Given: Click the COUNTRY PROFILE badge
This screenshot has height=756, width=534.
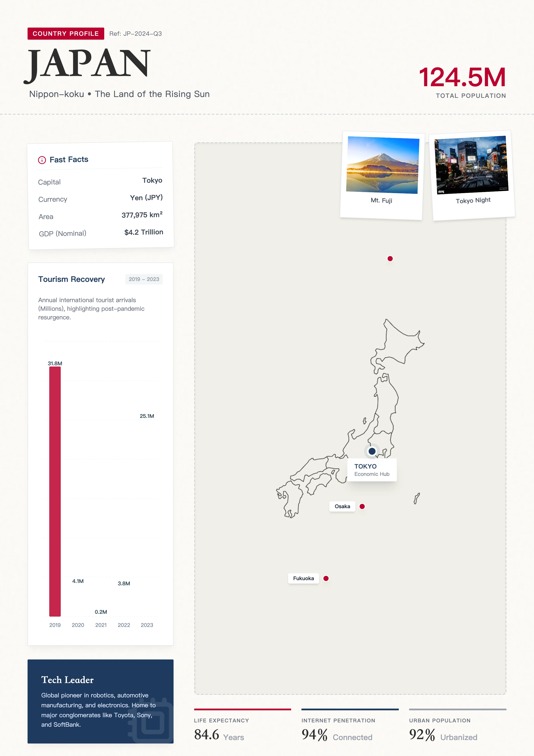Looking at the screenshot, I should (x=66, y=34).
